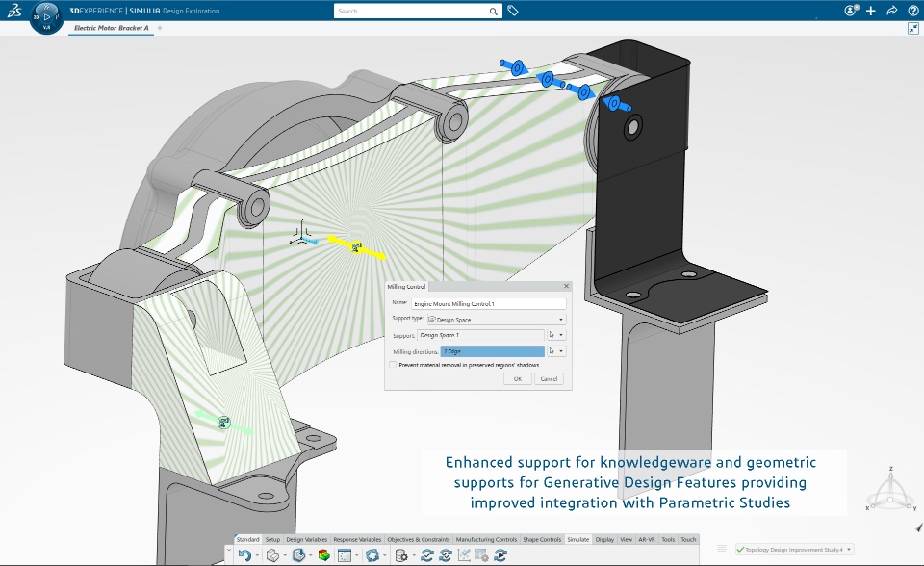Switch to the Display tab
Image resolution: width=924 pixels, height=566 pixels.
(604, 539)
